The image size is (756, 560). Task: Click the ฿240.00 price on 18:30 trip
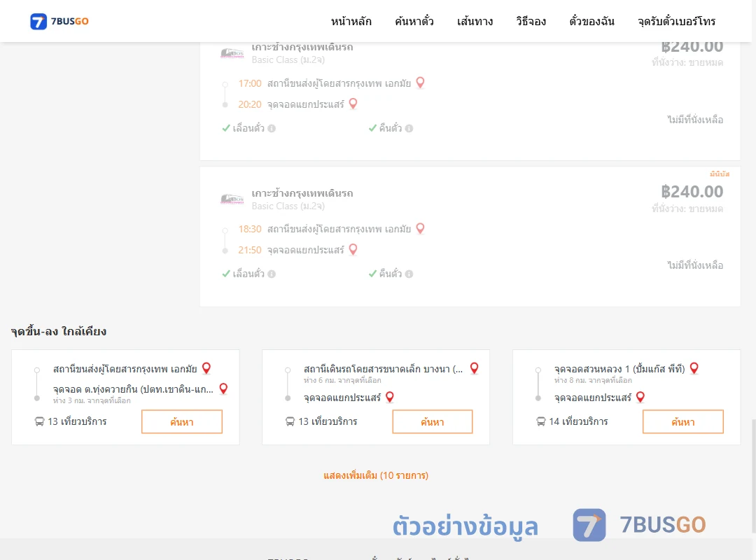[x=692, y=192]
